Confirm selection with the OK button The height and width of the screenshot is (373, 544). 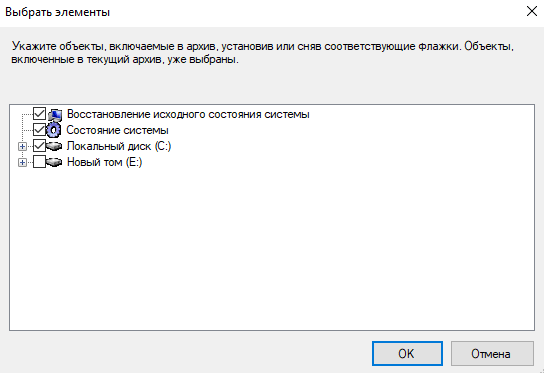[x=407, y=354]
